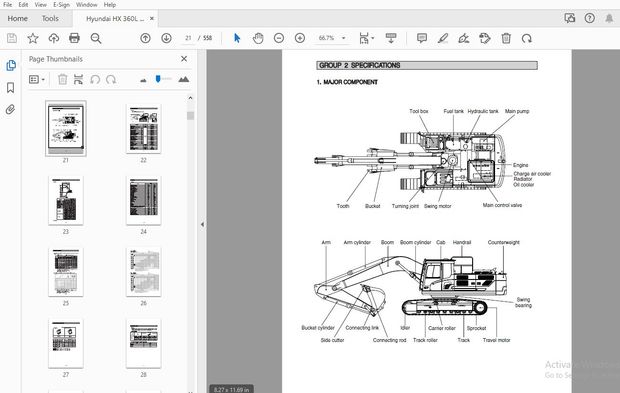Open the notifications bell icon
620x393 pixels.
[609, 18]
